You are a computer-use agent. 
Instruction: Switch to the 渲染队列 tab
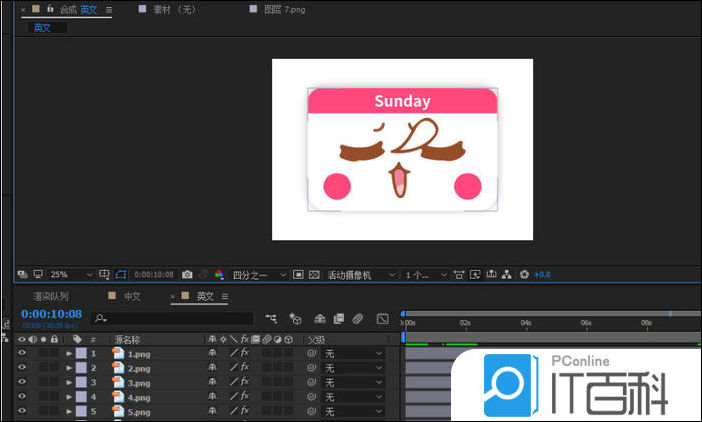pos(51,297)
